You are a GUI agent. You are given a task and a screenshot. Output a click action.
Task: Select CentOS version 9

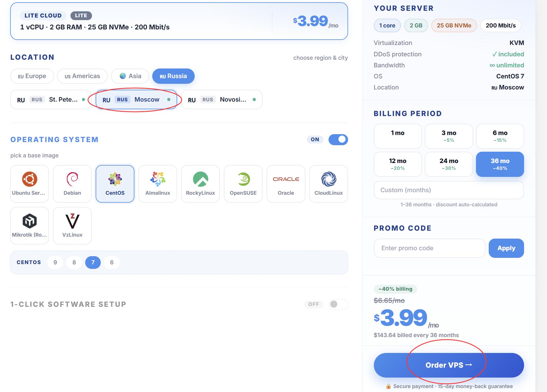pyautogui.click(x=55, y=262)
